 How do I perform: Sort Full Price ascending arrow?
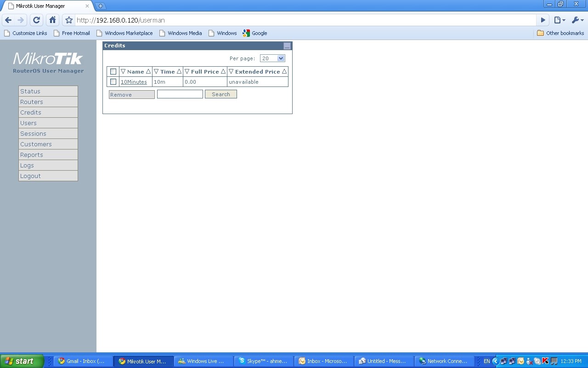pos(223,72)
